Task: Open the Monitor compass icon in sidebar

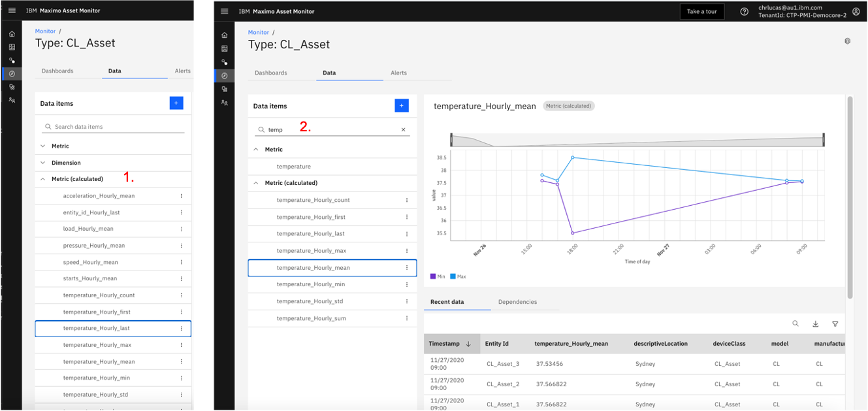Action: point(224,76)
